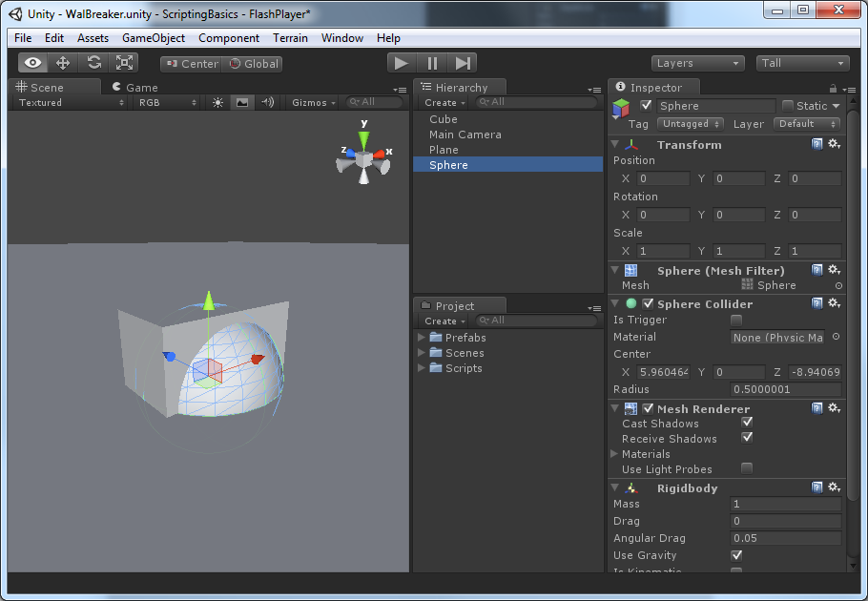Click the Scene view search field

tap(374, 102)
